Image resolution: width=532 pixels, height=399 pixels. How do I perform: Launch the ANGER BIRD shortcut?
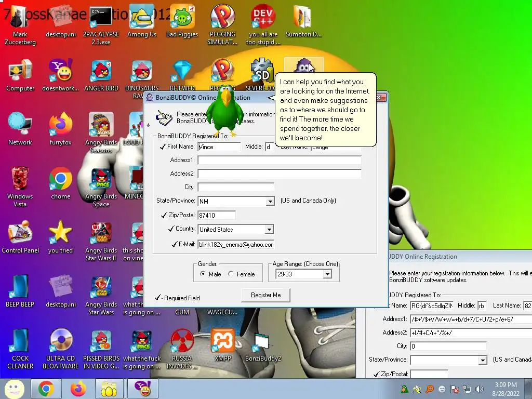pyautogui.click(x=101, y=75)
